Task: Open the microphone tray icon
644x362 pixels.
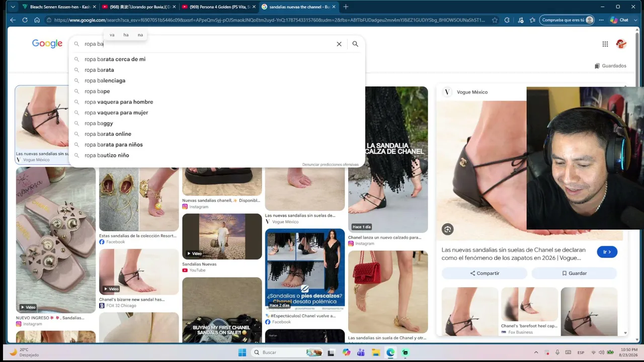Action: [557, 352]
